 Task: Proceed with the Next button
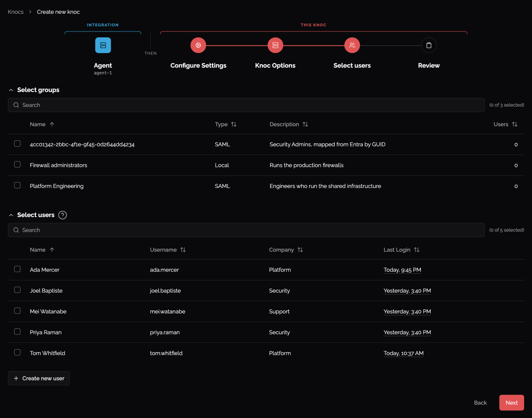pyautogui.click(x=511, y=402)
